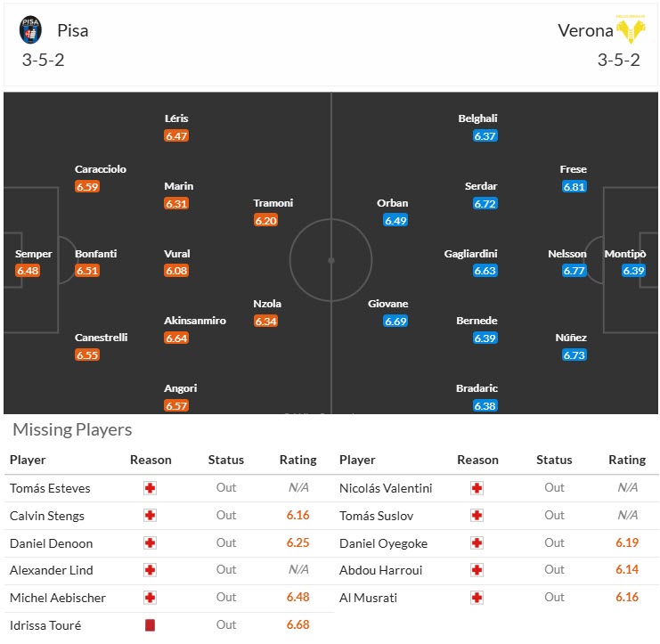This screenshot has width=660, height=644.
Task: Click player Giovane on the pitch
Action: (387, 304)
